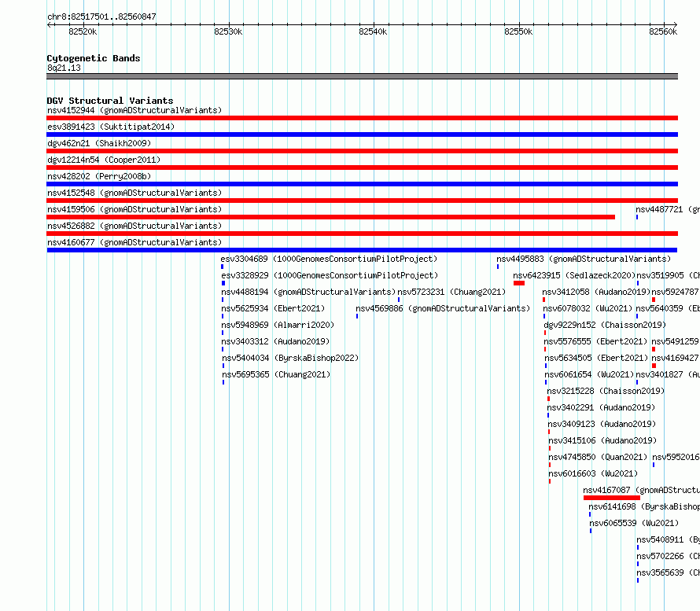Click the nsv5576555 Ebert2021 label
This screenshot has width=700, height=611.
pos(595,341)
